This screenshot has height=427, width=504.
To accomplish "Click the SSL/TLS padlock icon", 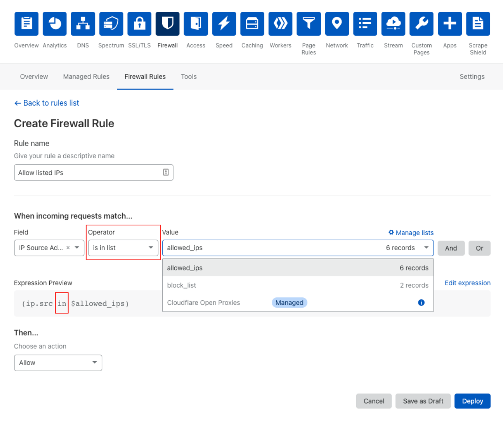I will point(139,24).
